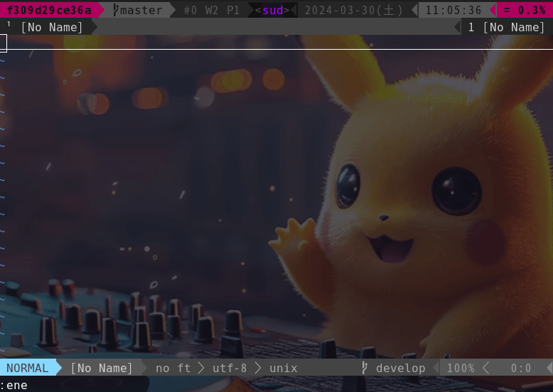Select the P1 pane indicator

232,10
